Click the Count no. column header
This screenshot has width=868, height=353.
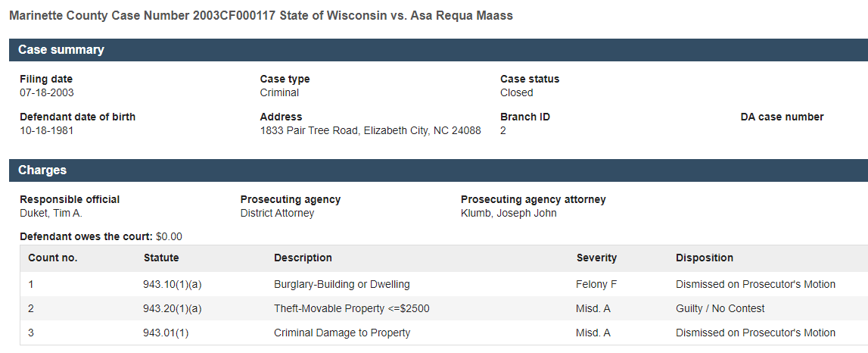click(x=53, y=258)
